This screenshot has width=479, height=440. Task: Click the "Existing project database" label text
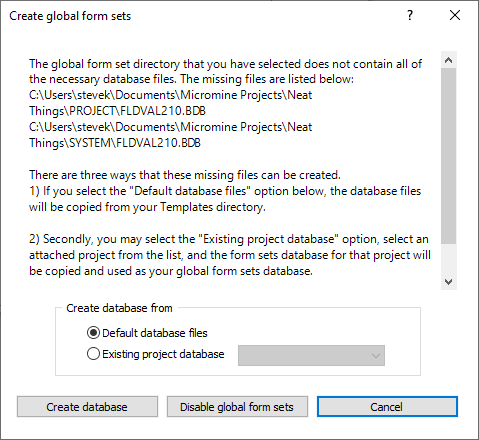pos(163,354)
